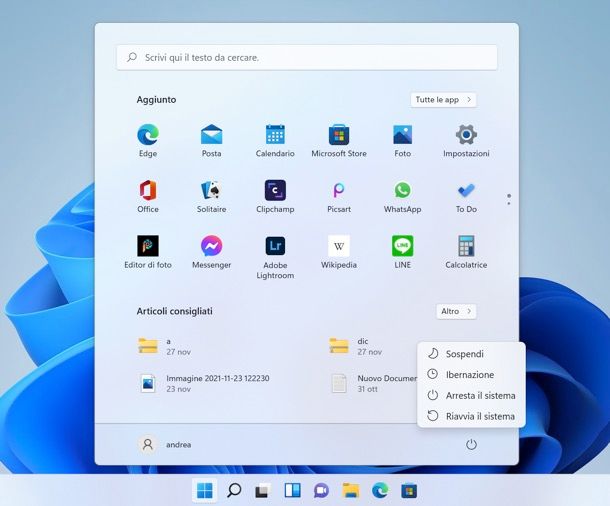Image resolution: width=610 pixels, height=506 pixels.
Task: Open the Calcolatrice calculator
Action: tap(466, 252)
